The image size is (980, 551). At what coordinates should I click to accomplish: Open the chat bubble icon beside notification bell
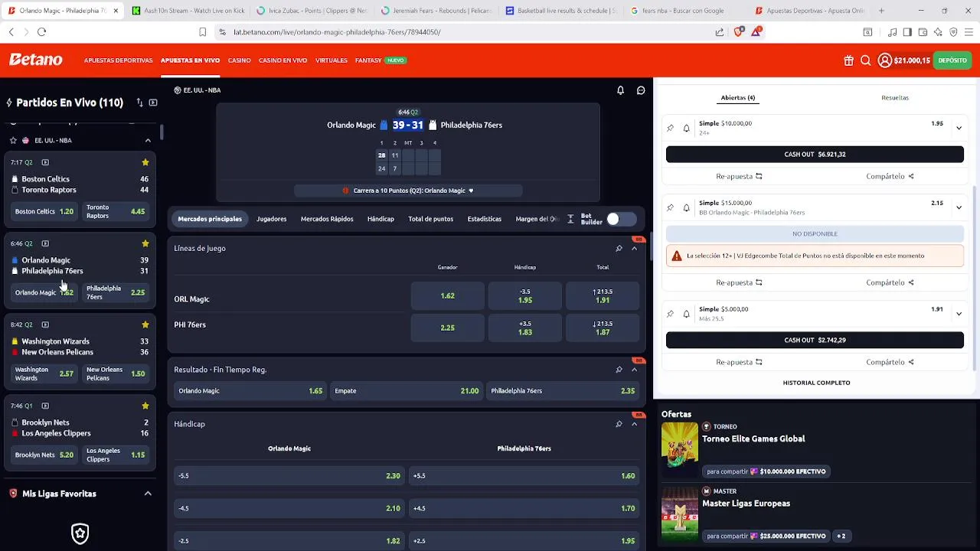pos(641,90)
